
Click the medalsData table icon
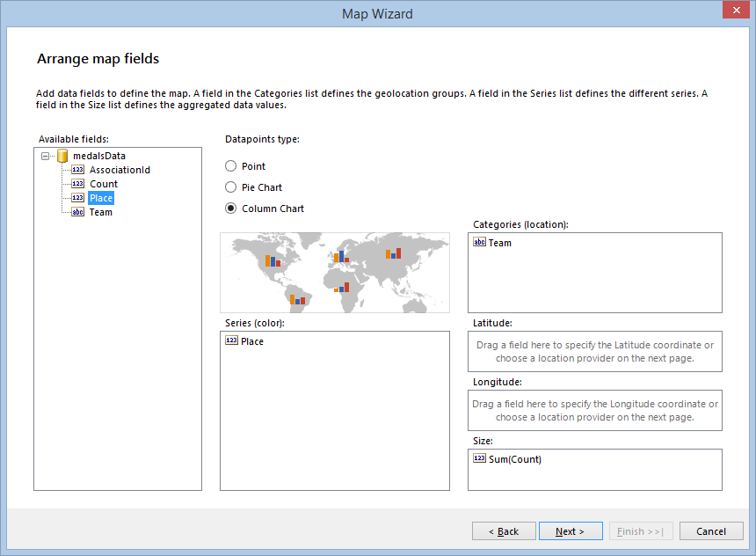(x=61, y=156)
